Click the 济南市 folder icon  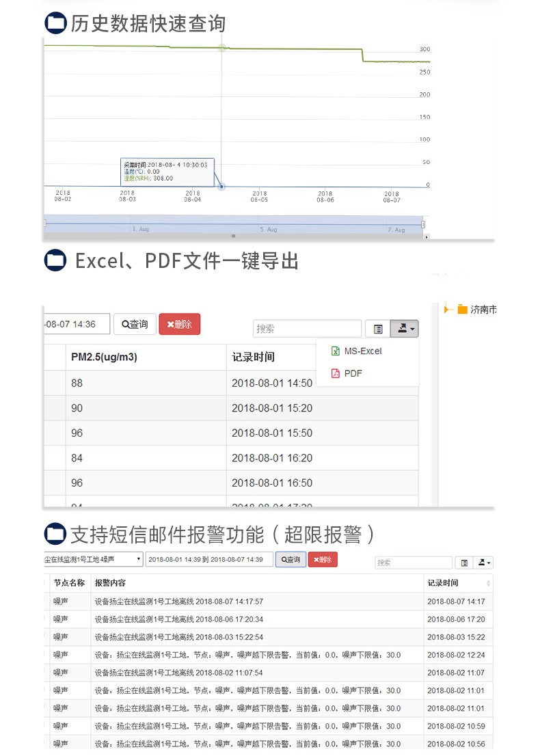463,310
